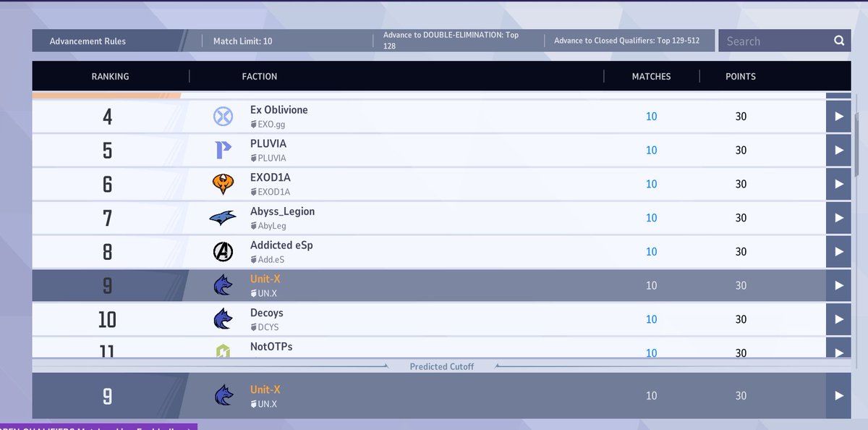Click Abyss_Legion matches count 10
The width and height of the screenshot is (868, 430).
[652, 218]
